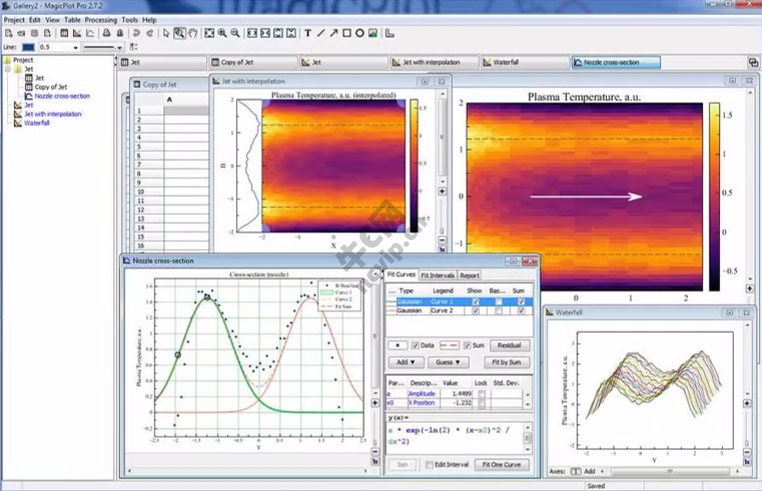
Task: Open the Guess dropdown button
Action: pyautogui.click(x=448, y=362)
